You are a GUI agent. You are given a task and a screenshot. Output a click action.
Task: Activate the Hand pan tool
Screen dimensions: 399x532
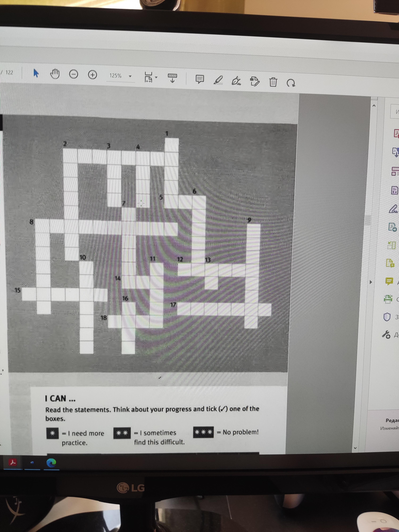(55, 74)
